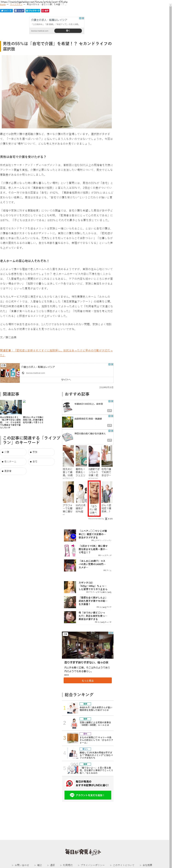Click サイトへ in the Jobs ad
This screenshot has height=868, width=172.
pos(66,379)
